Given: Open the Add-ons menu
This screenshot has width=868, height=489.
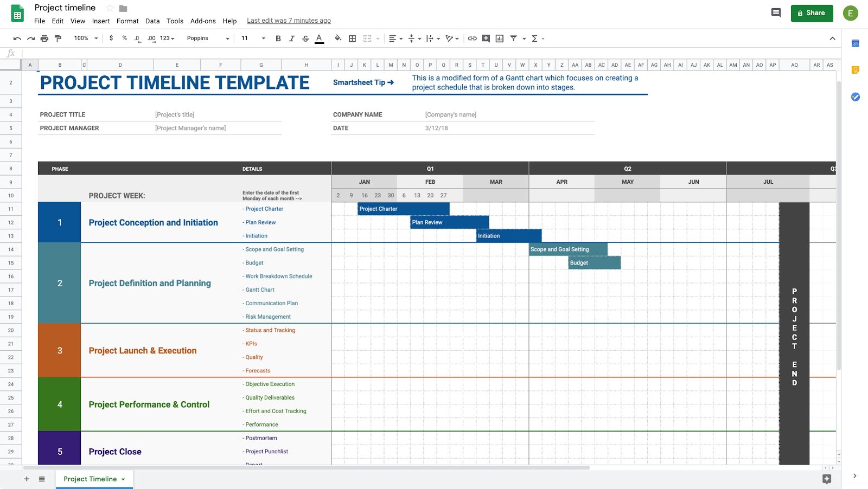Looking at the screenshot, I should 203,21.
